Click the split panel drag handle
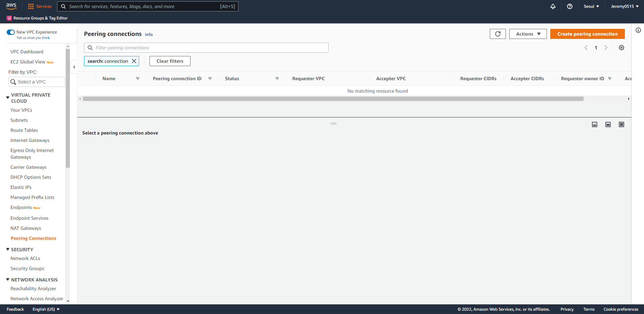 pos(334,123)
